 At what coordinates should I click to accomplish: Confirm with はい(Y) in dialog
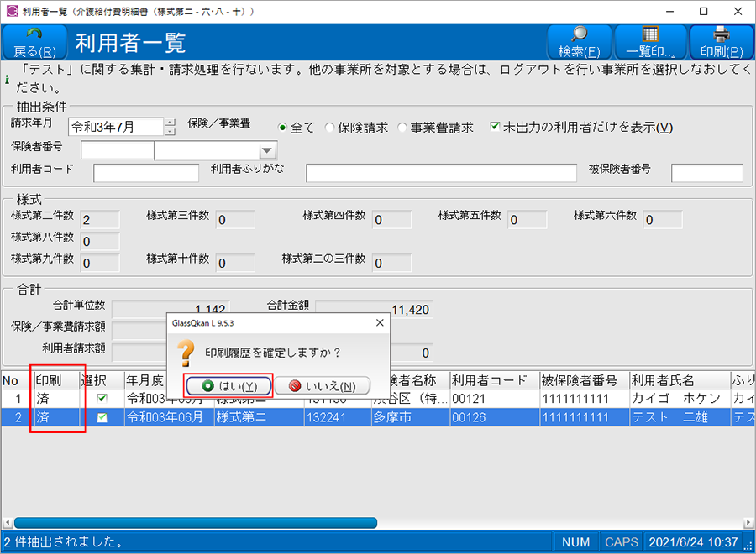point(228,386)
